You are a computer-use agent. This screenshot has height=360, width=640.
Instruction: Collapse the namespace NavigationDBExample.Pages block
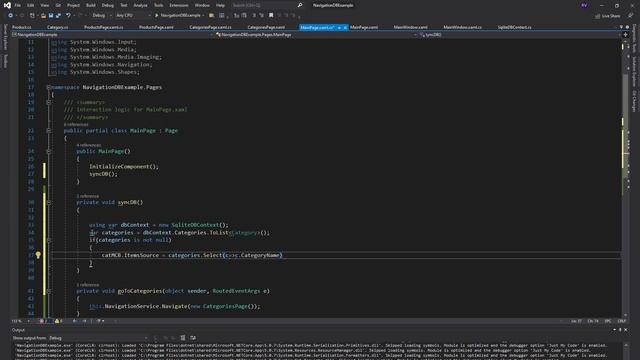point(49,87)
